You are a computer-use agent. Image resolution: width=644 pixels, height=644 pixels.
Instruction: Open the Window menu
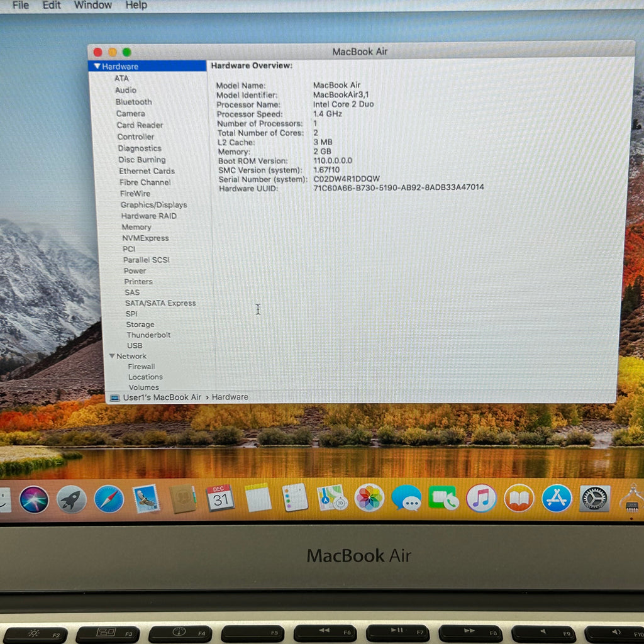click(93, 5)
